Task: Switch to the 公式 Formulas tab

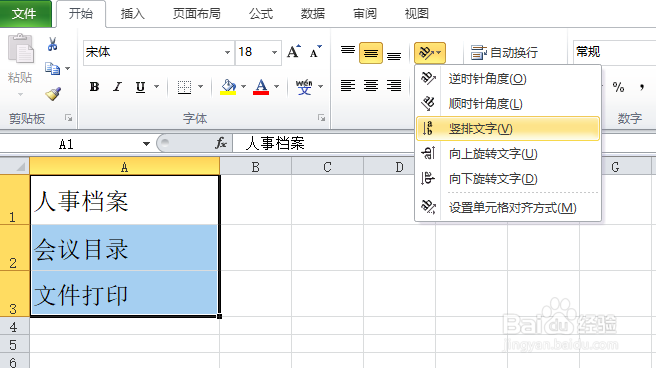Action: [x=261, y=14]
